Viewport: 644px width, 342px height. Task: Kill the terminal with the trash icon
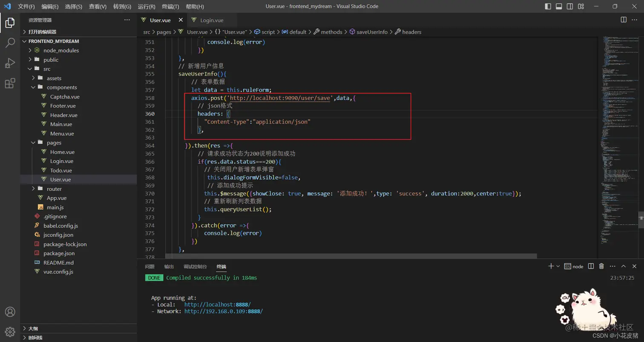click(x=601, y=266)
